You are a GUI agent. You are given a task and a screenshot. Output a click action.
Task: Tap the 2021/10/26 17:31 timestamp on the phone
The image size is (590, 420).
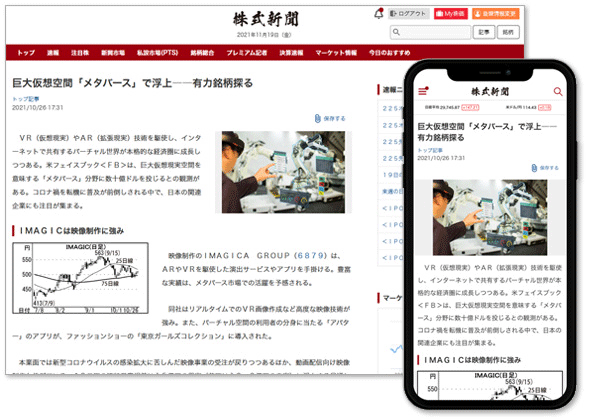pyautogui.click(x=441, y=158)
